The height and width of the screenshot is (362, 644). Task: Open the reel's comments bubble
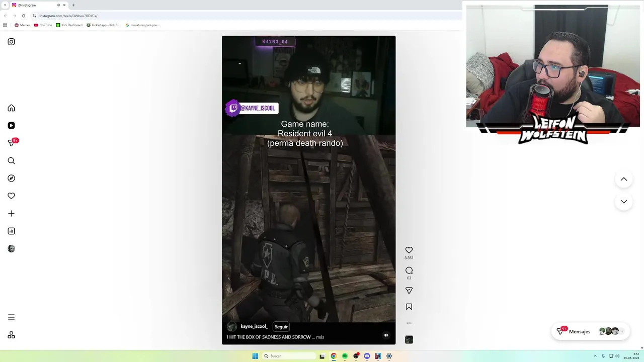(409, 270)
